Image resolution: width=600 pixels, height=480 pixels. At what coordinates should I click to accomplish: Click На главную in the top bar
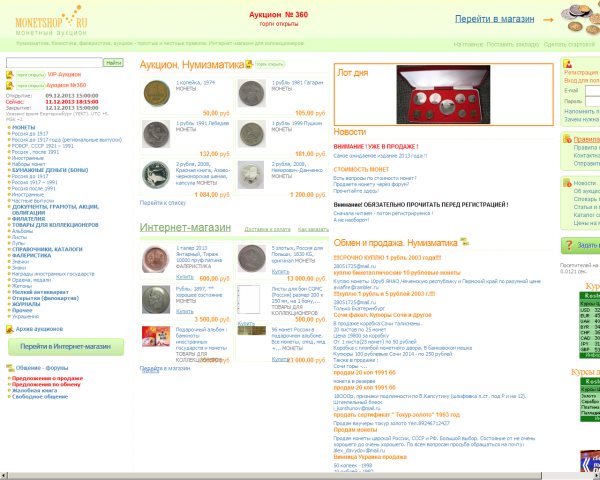[x=468, y=44]
